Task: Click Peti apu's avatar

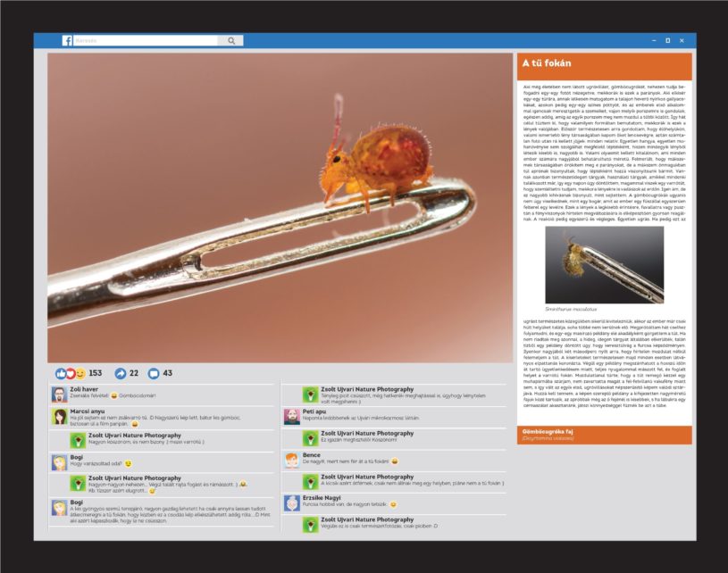Action: pos(292,417)
